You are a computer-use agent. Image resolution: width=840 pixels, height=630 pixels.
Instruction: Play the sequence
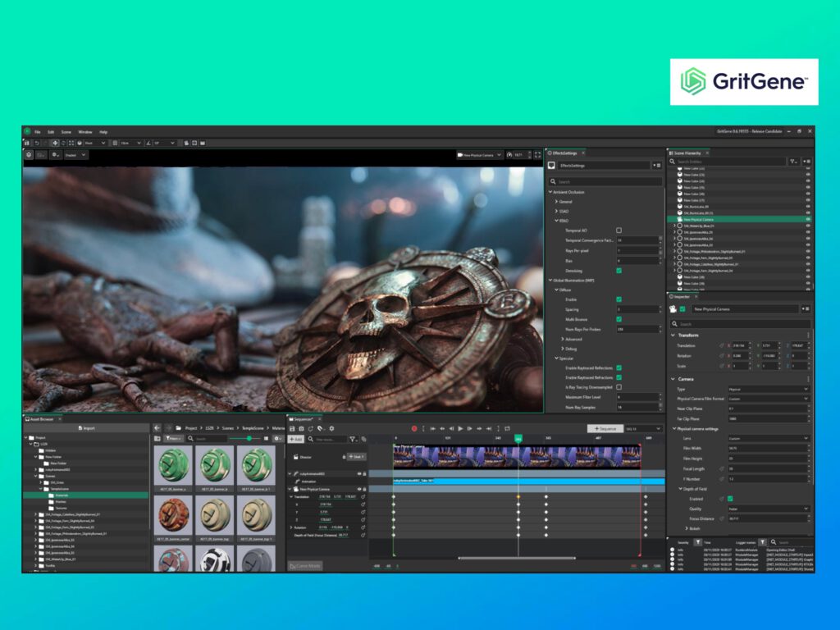(x=460, y=428)
